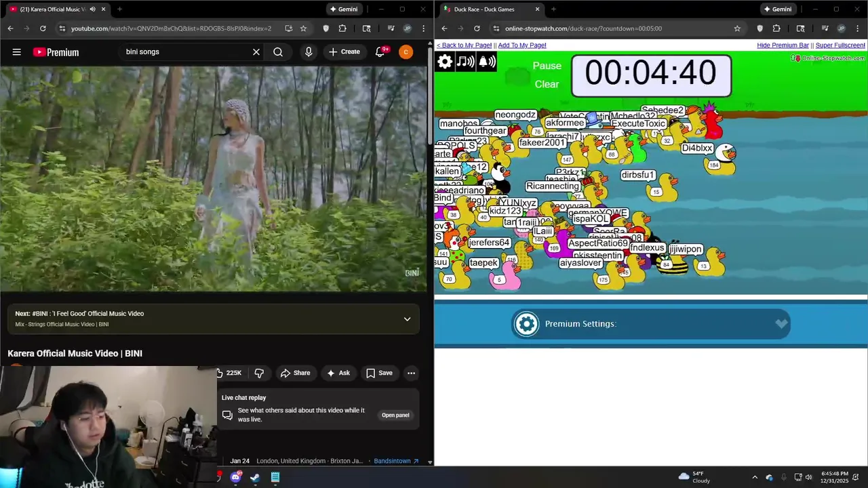This screenshot has width=868, height=488.
Task: Reload the Duck Race page
Action: 477,28
